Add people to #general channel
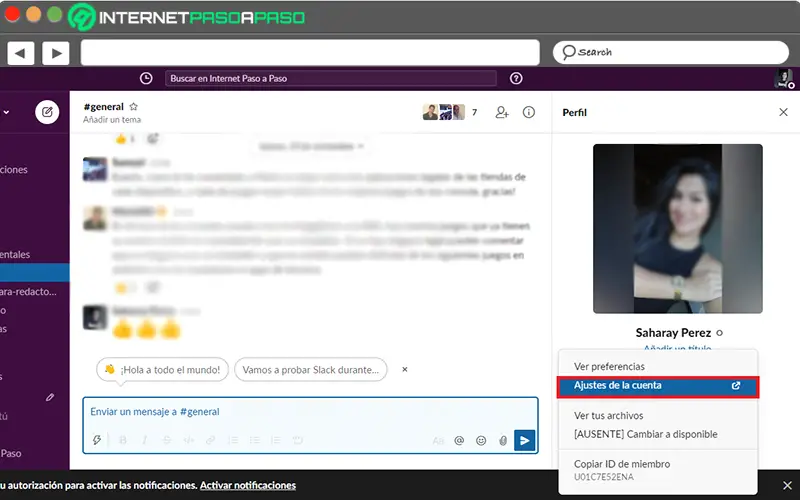 pos(502,112)
